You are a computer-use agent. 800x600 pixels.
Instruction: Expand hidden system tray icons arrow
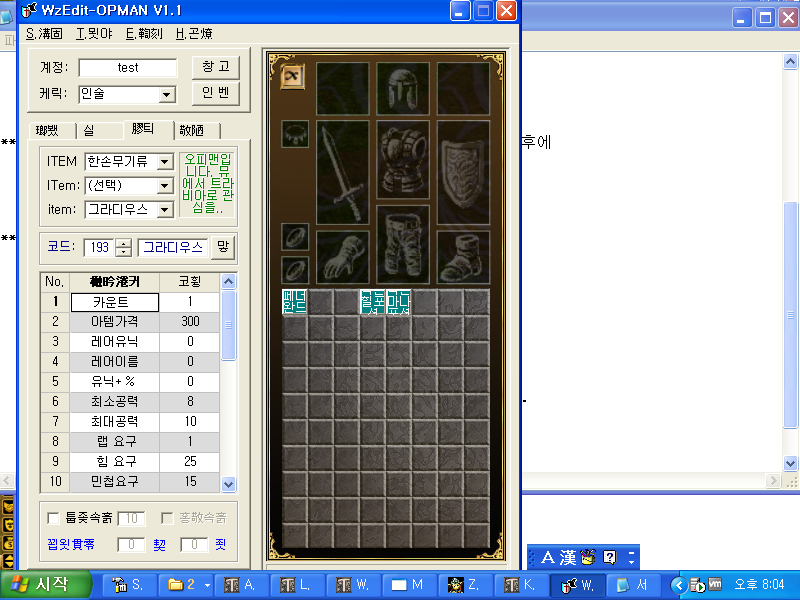(x=679, y=585)
